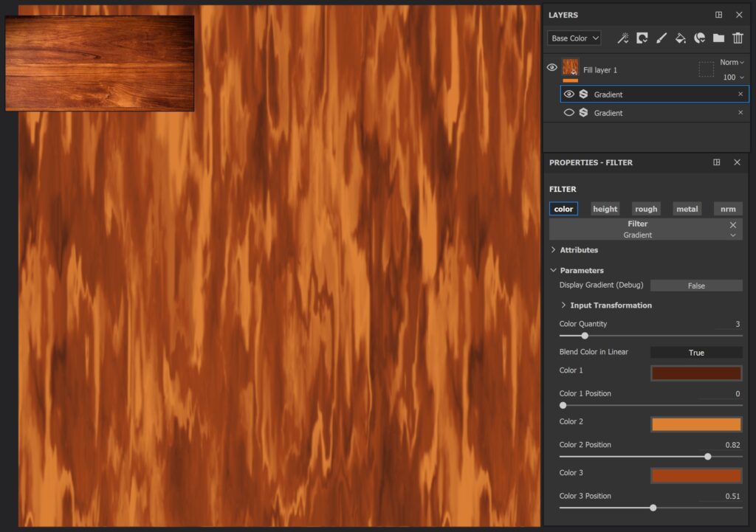756x532 pixels.
Task: Open the Norm blending mode dropdown
Action: (732, 63)
